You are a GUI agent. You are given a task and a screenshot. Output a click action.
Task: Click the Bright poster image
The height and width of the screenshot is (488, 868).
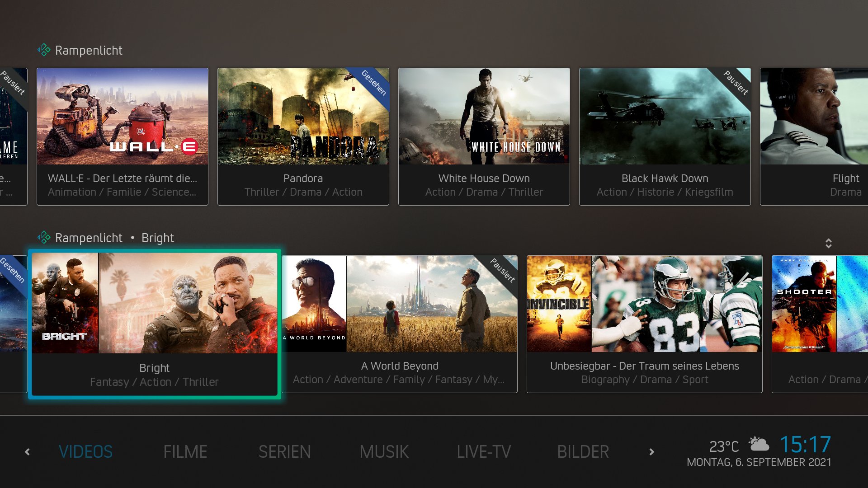click(65, 303)
